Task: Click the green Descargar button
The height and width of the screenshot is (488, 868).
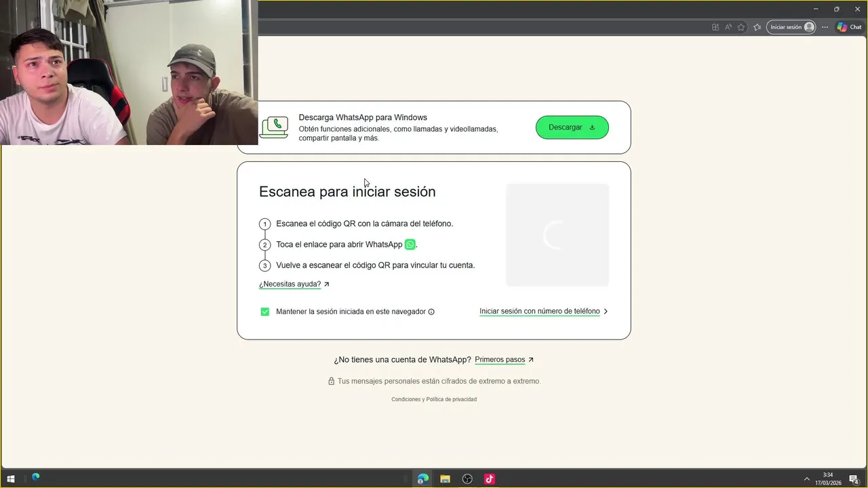Action: point(572,127)
